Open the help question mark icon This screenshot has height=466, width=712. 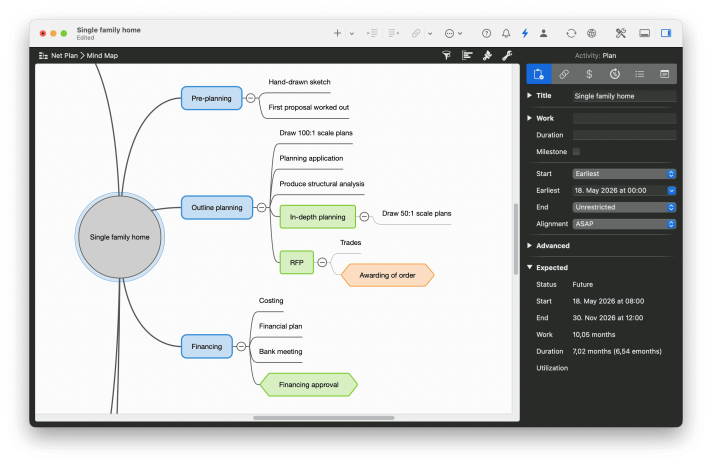(486, 33)
